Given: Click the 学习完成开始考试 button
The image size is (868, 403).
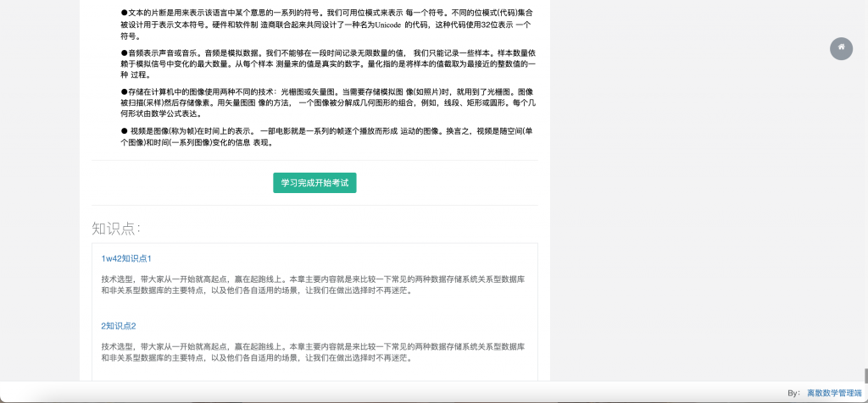Looking at the screenshot, I should 314,183.
